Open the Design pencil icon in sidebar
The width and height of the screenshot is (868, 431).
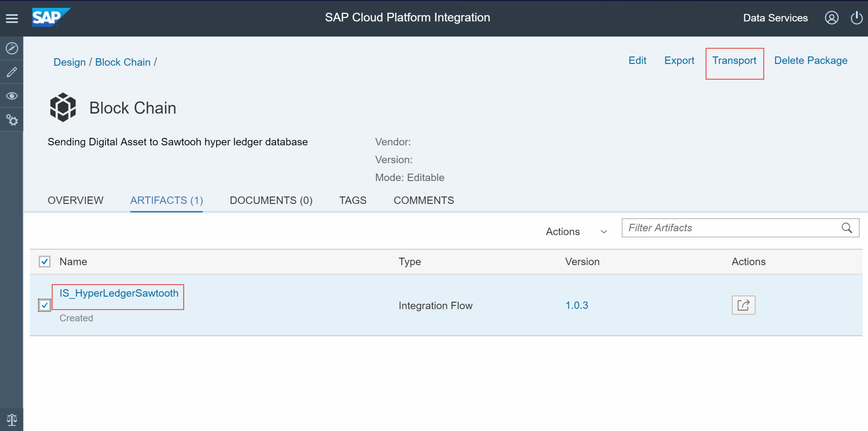(12, 72)
